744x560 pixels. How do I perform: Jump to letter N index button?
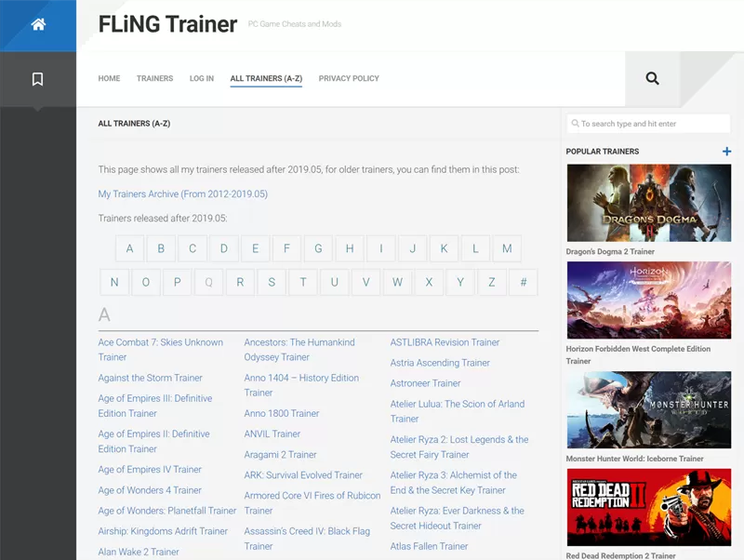coord(114,283)
